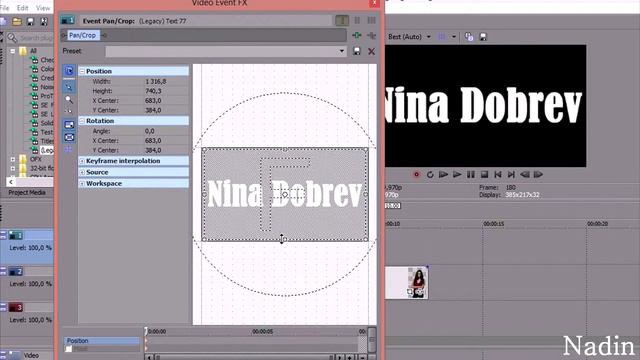Select track 2 header icon
This screenshot has width=640, height=360.
coord(16,271)
